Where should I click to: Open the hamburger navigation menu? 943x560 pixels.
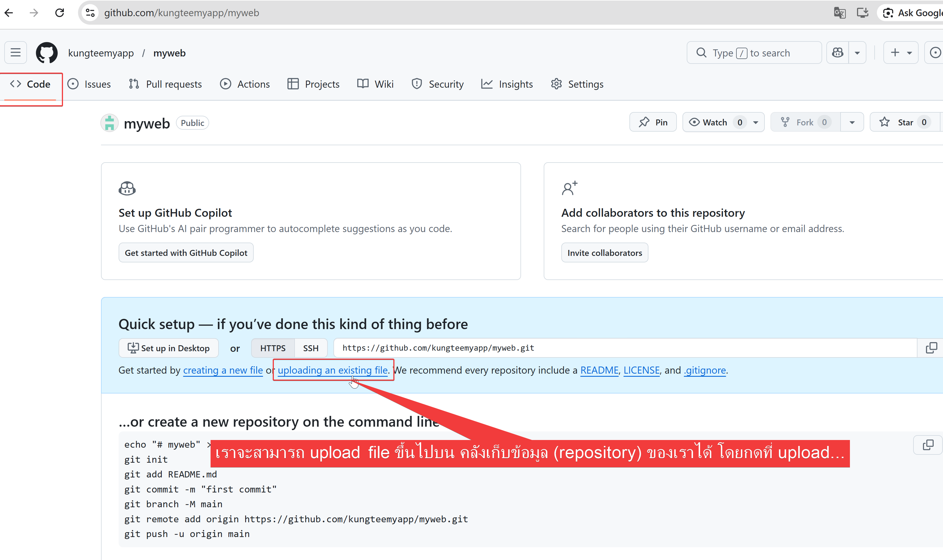(16, 52)
